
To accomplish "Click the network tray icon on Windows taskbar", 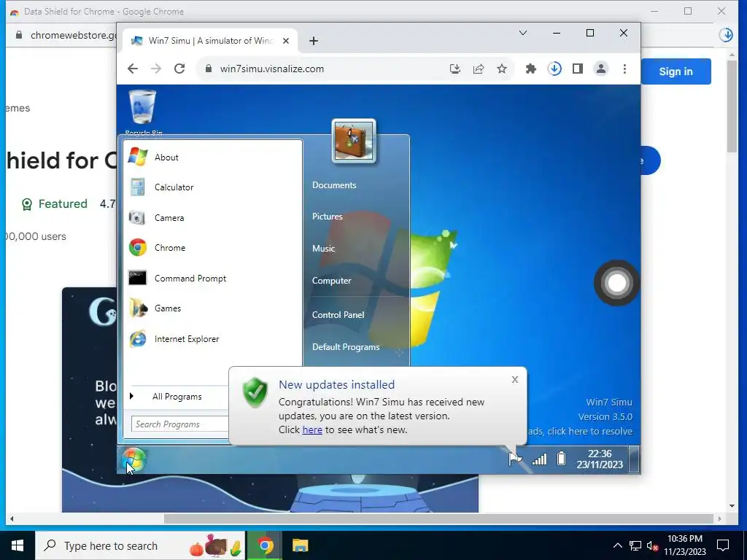I will [635, 545].
